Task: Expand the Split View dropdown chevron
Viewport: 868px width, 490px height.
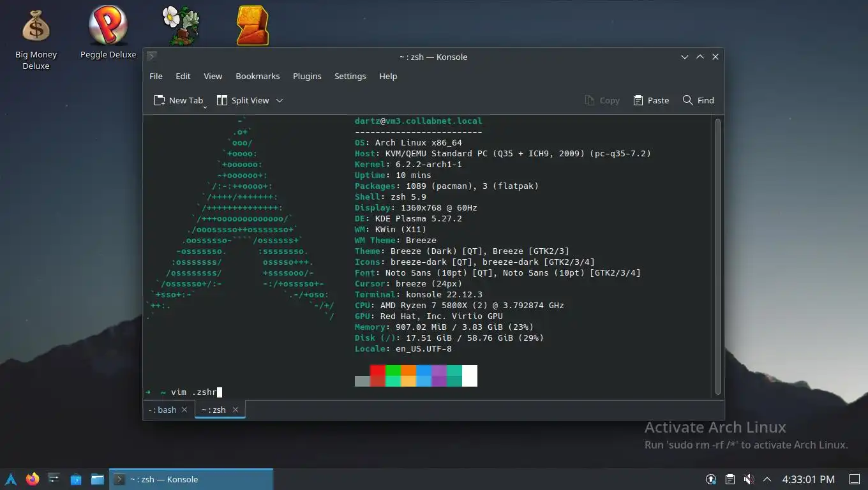Action: (x=279, y=100)
